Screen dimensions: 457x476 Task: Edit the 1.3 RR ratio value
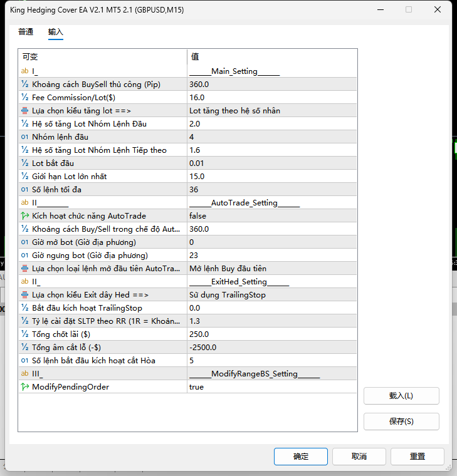(272, 321)
